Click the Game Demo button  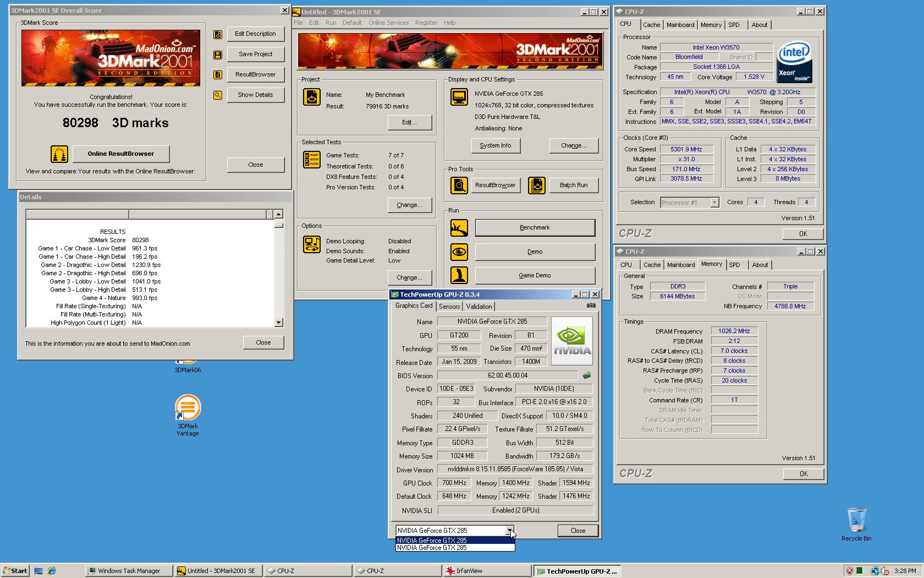(535, 275)
